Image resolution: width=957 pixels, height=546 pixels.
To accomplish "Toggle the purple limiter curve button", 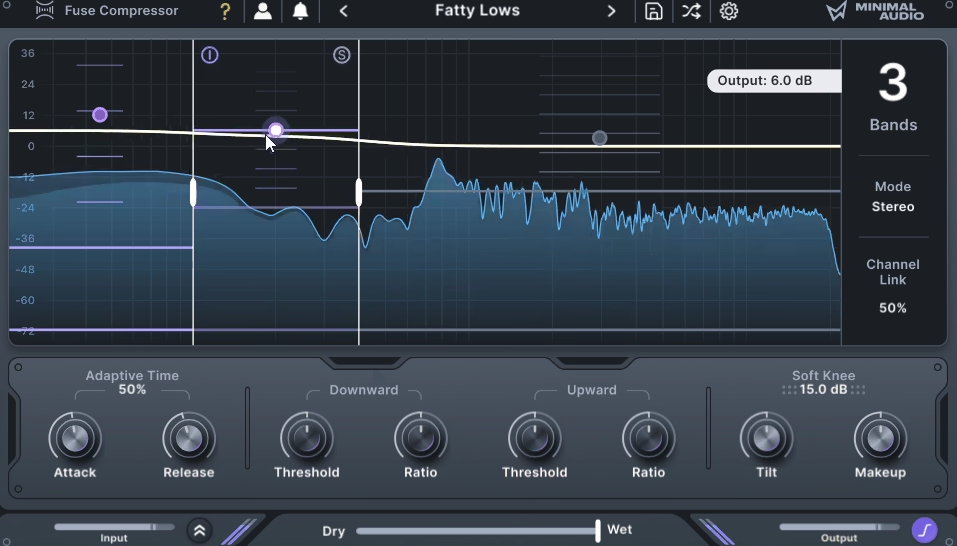I will (x=925, y=530).
